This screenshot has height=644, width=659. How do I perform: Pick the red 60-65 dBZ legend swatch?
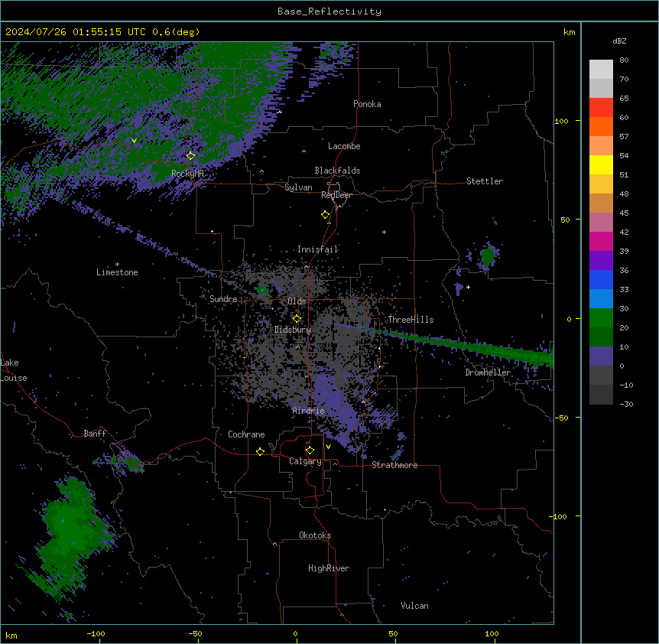(601, 108)
